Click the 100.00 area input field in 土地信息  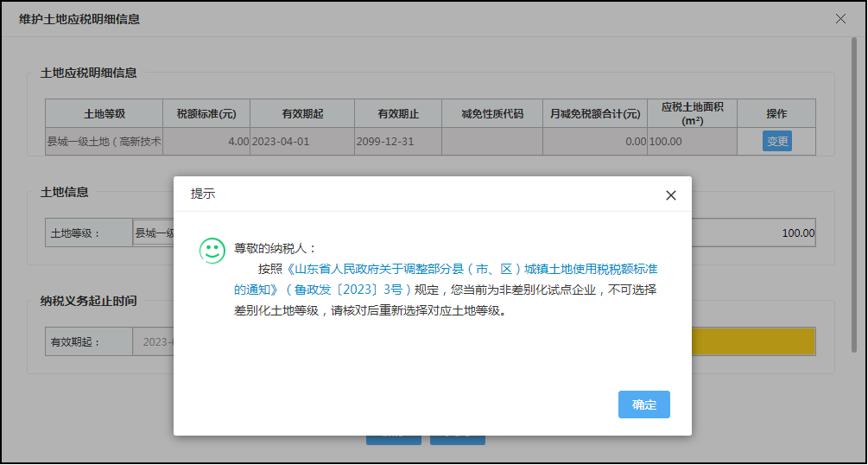point(753,232)
